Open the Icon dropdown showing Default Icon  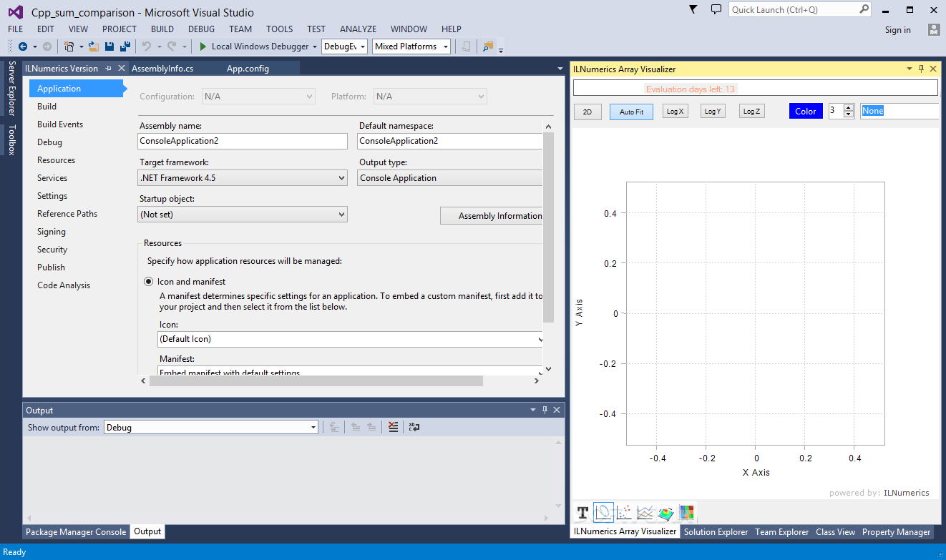coord(351,339)
